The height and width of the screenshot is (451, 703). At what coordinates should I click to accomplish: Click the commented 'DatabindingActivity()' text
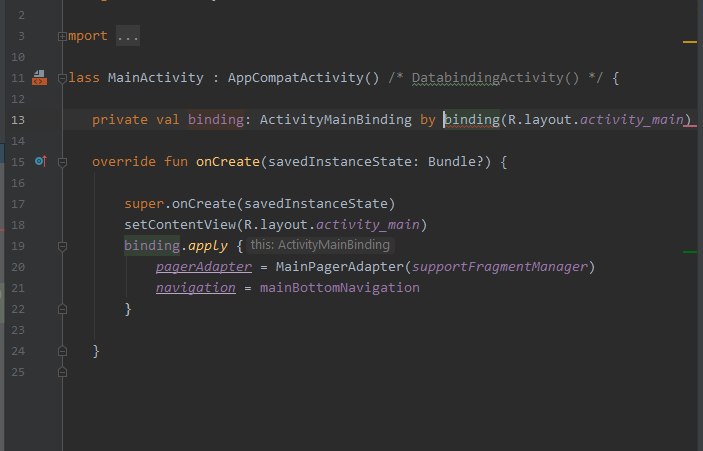[x=495, y=78]
